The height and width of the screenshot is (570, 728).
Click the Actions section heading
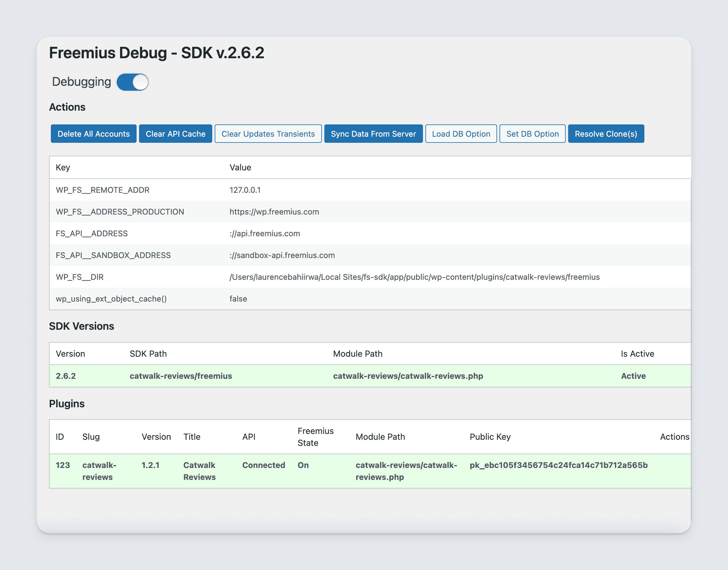67,107
